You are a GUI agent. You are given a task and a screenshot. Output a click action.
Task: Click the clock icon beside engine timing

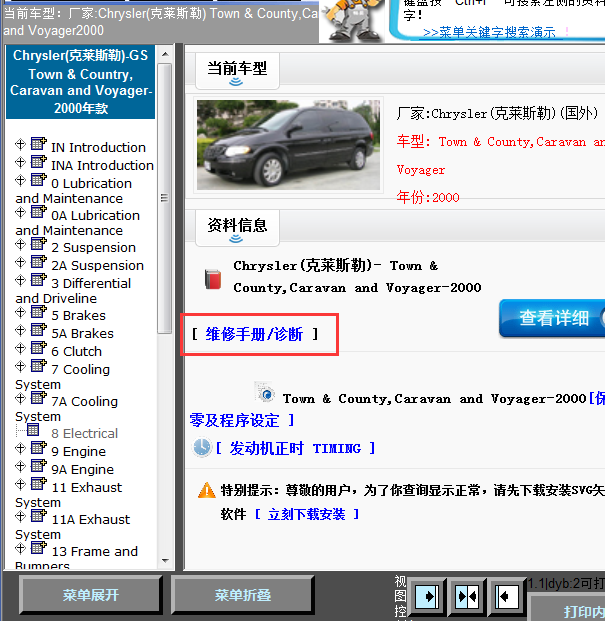coord(202,447)
